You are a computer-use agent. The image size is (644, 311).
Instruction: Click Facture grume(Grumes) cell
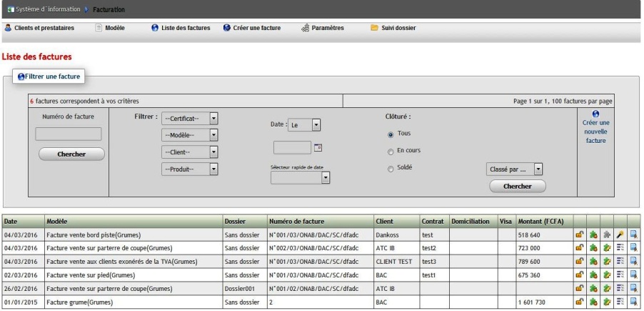[x=134, y=302]
